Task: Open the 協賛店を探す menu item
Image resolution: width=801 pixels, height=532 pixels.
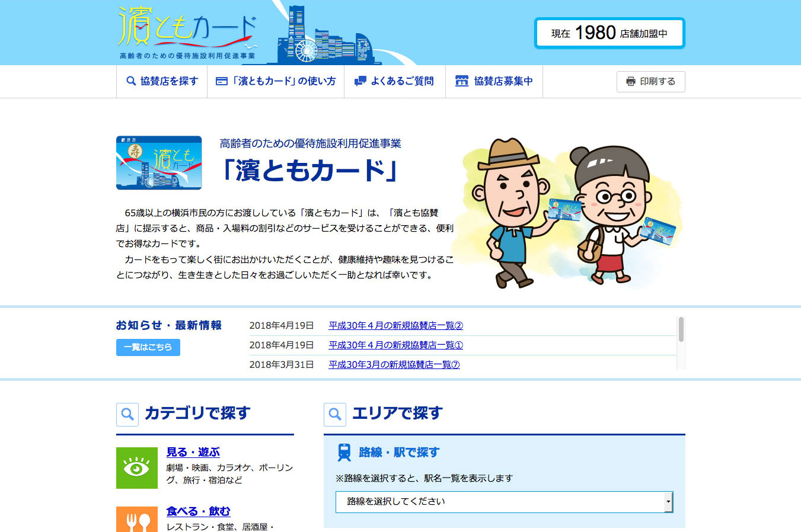Action: coord(162,81)
